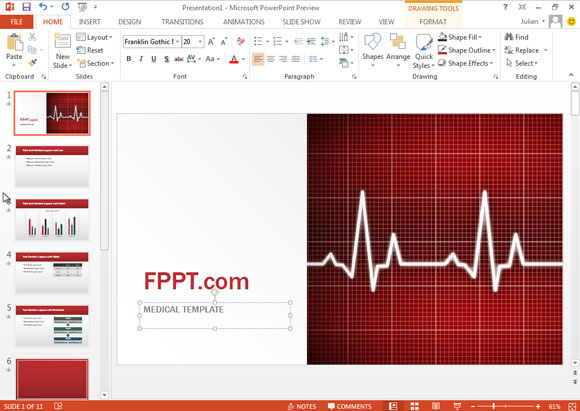Click the Increase Font Size icon
This screenshot has width=580, height=411.
click(x=211, y=42)
